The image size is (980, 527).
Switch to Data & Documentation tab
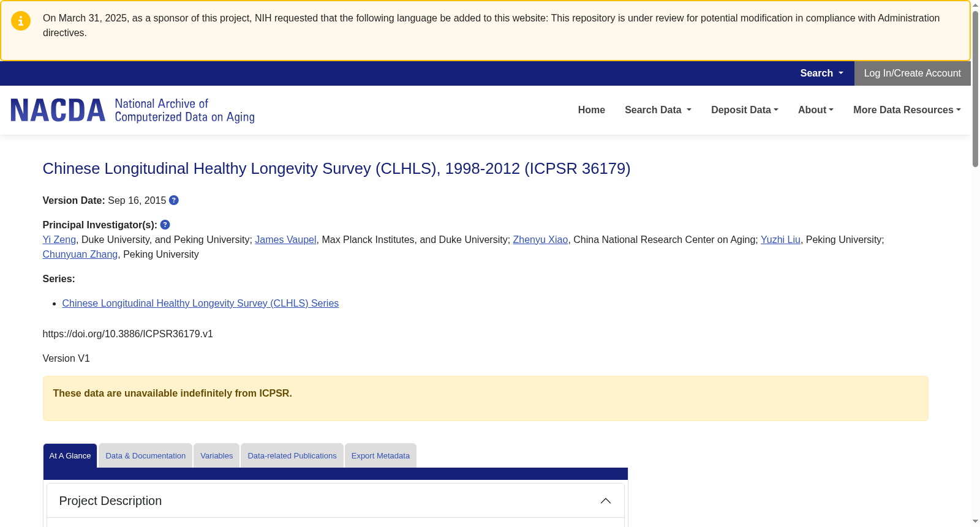pos(146,455)
